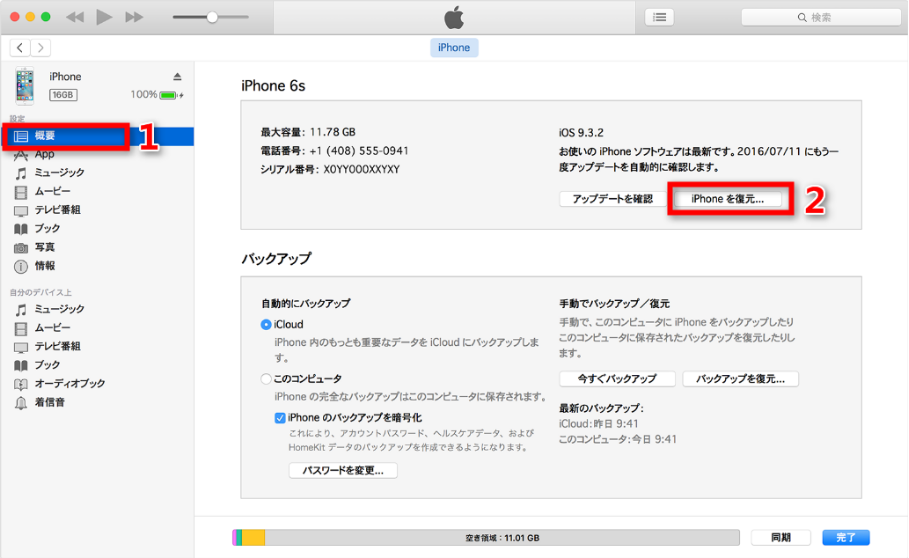Click the iOS 9.3.2 version text
The width and height of the screenshot is (909, 558).
[x=581, y=133]
